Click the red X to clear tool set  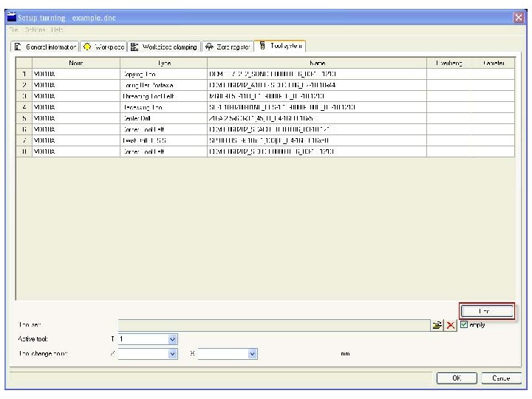coord(450,325)
